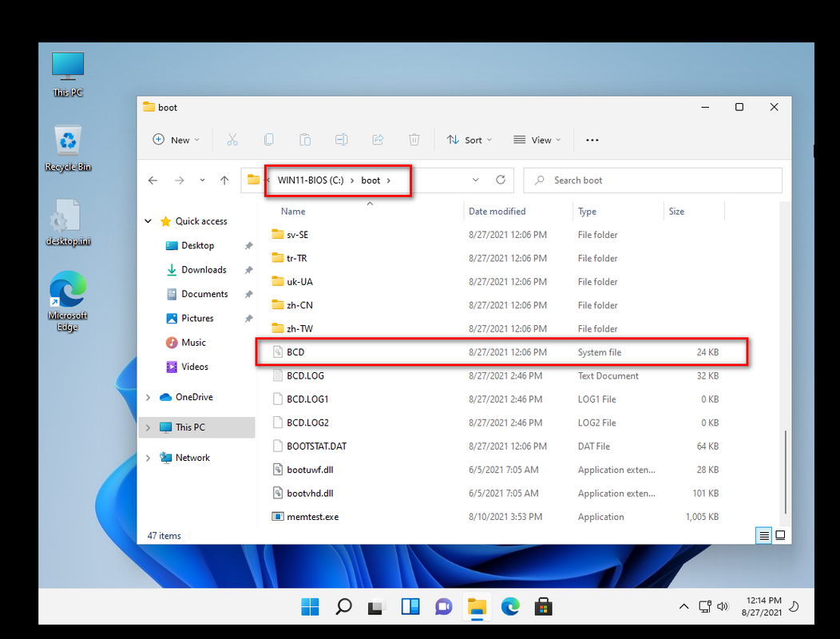Click the Rename icon in toolbar
The height and width of the screenshot is (639, 840).
click(x=341, y=140)
